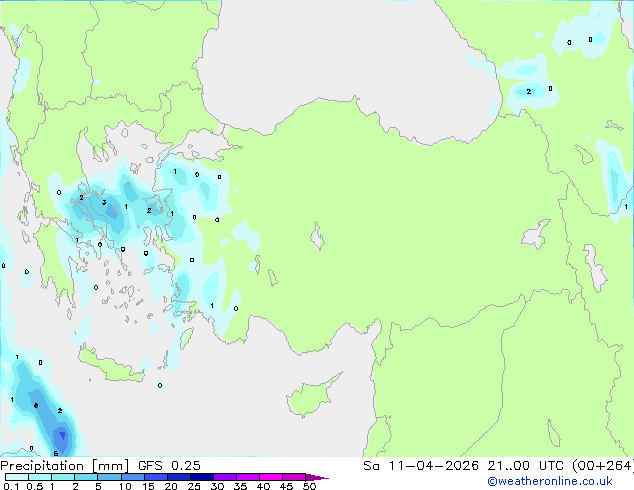Pick the 10–15 mm blue legend swatch
This screenshot has width=634, height=490.
[x=133, y=477]
